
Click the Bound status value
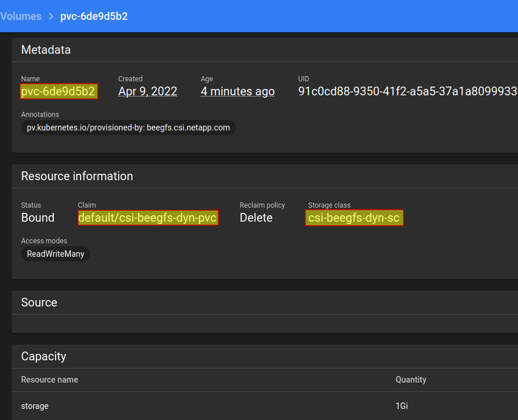(x=37, y=218)
